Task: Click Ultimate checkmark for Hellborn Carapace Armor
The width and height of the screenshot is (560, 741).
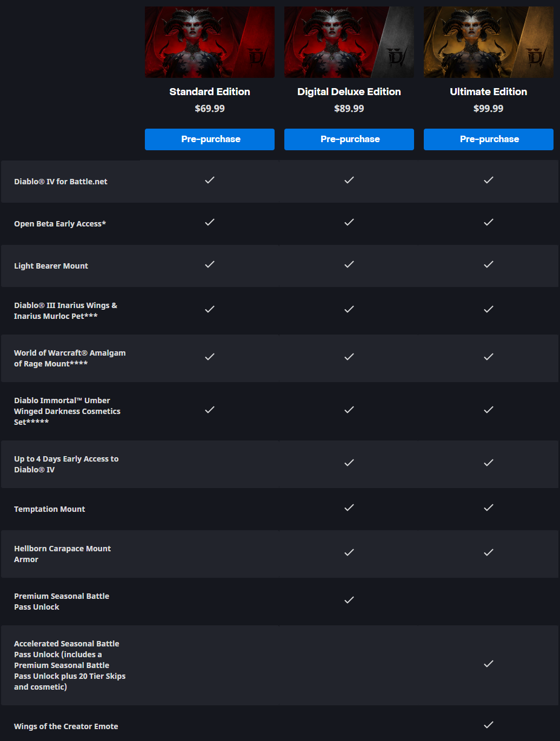Action: click(x=489, y=552)
